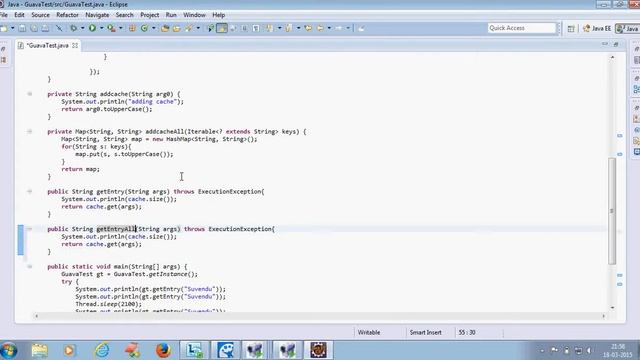Open the Debug dropdown arrow

(82, 28)
